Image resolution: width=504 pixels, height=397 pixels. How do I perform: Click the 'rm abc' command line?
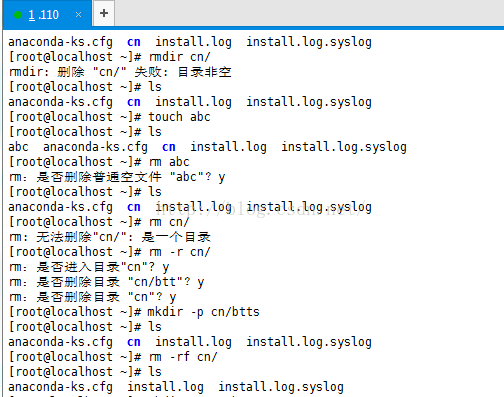click(x=99, y=162)
